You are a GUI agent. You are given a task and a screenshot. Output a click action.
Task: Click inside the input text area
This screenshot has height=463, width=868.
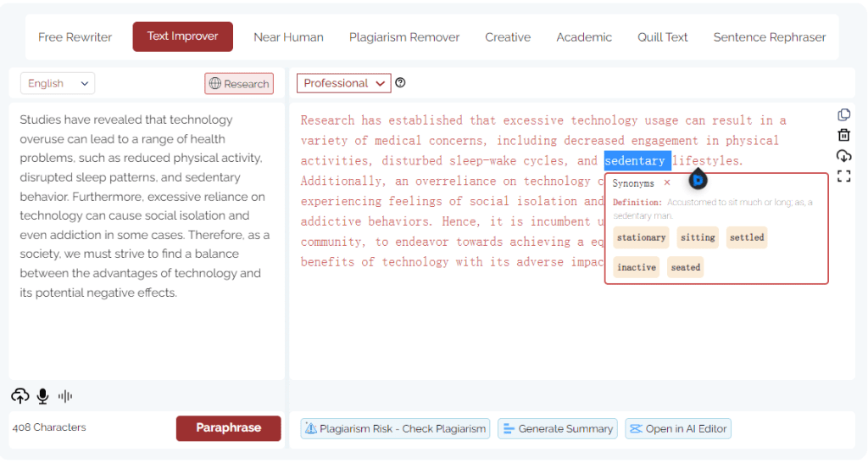coord(147,241)
